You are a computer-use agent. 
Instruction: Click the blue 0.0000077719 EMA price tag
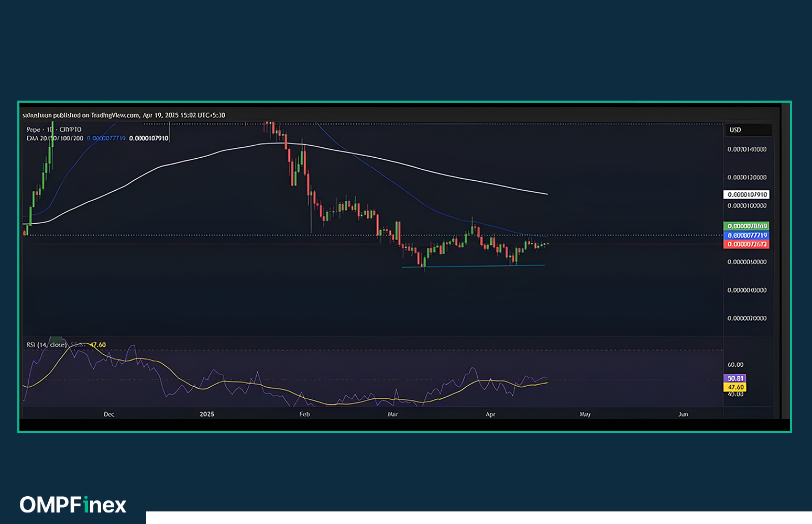747,235
